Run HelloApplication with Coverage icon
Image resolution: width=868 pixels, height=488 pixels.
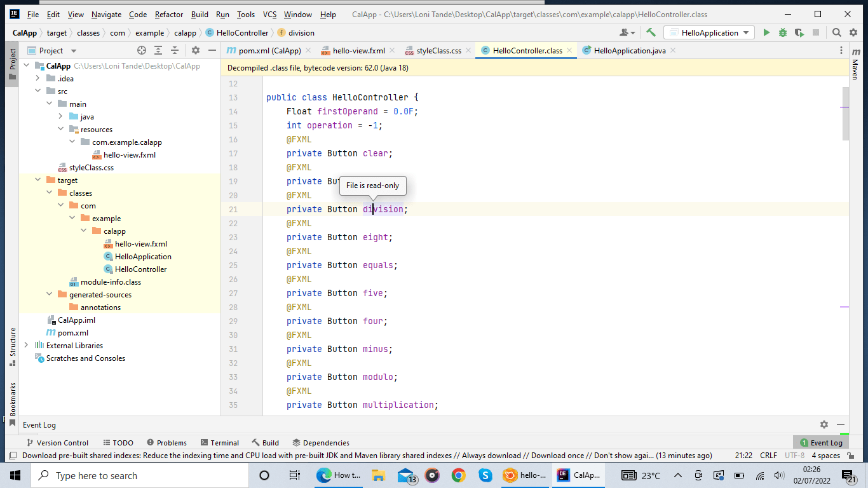pos(799,32)
